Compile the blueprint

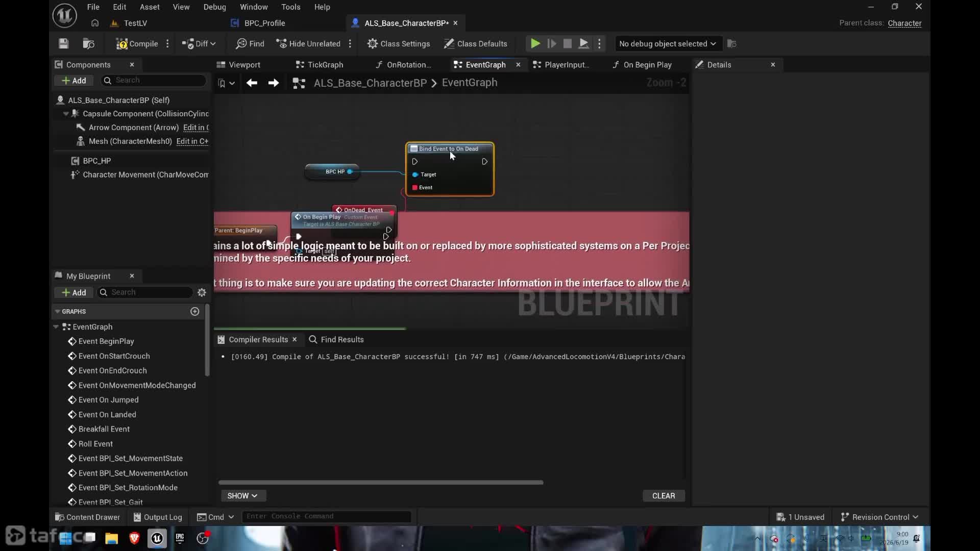pyautogui.click(x=137, y=44)
